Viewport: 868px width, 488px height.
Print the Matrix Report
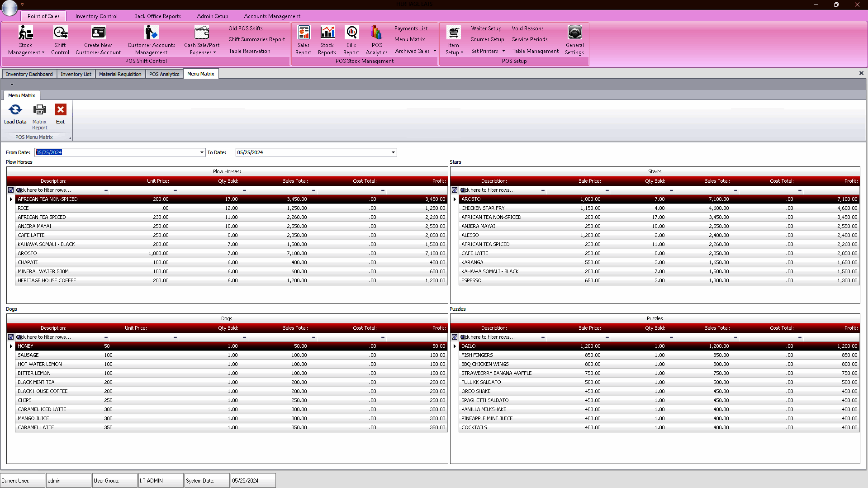pos(40,110)
